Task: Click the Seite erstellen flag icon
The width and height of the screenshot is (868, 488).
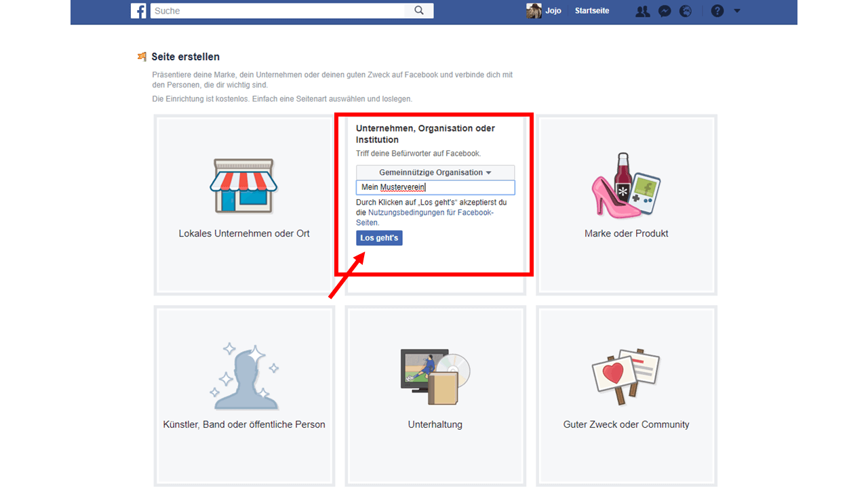Action: 142,57
